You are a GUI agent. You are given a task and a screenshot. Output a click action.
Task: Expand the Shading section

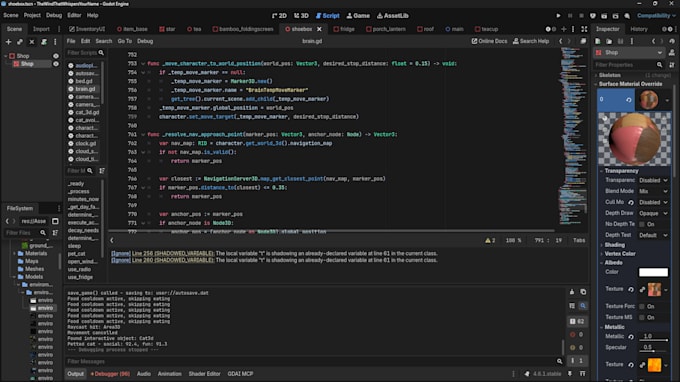pyautogui.click(x=615, y=245)
